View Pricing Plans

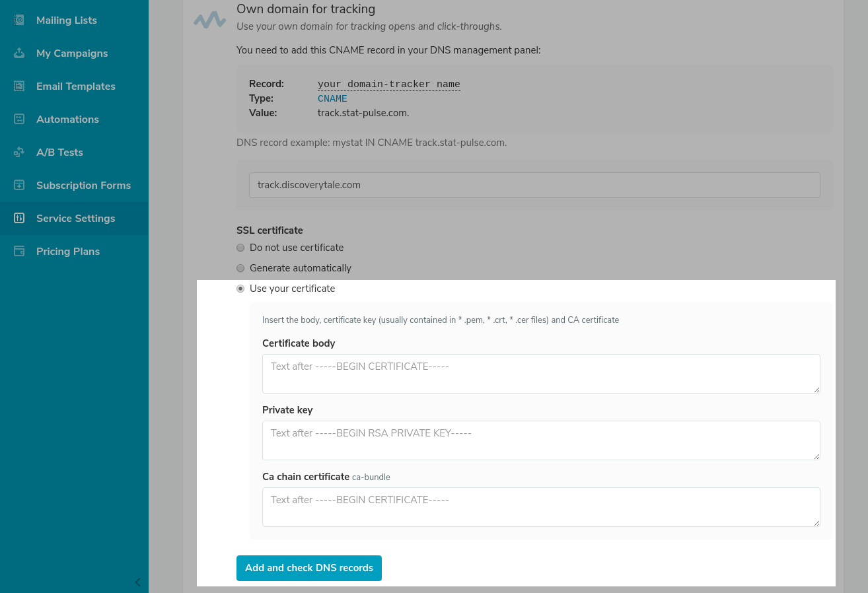(74, 251)
